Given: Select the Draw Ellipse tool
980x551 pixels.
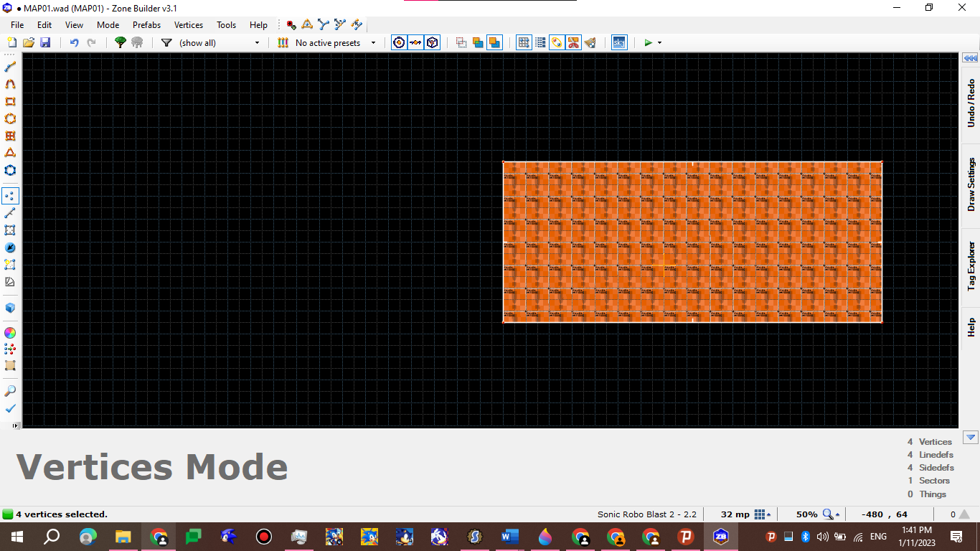Looking at the screenshot, I should [10, 118].
